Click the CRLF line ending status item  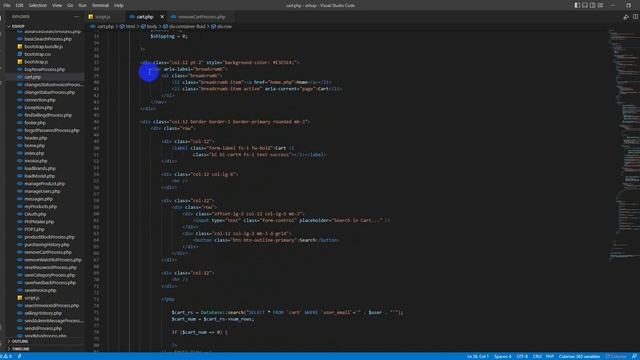[537, 356]
